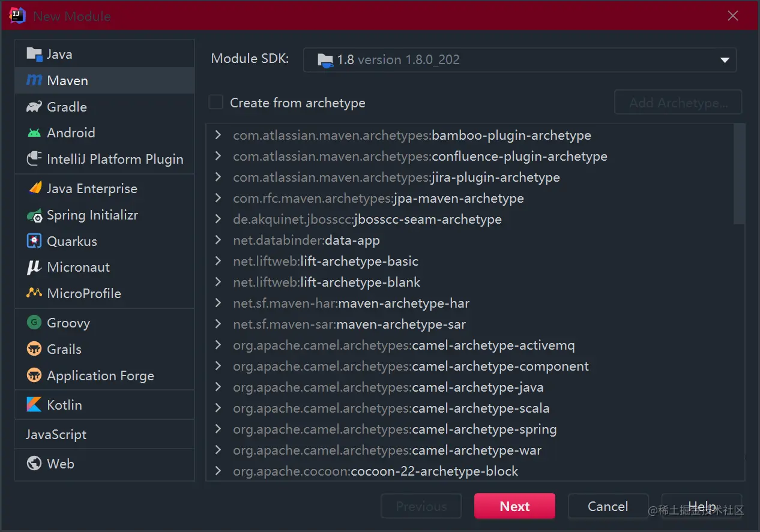Expand bamboo-plugin-archetype node
The image size is (760, 532).
coord(219,136)
